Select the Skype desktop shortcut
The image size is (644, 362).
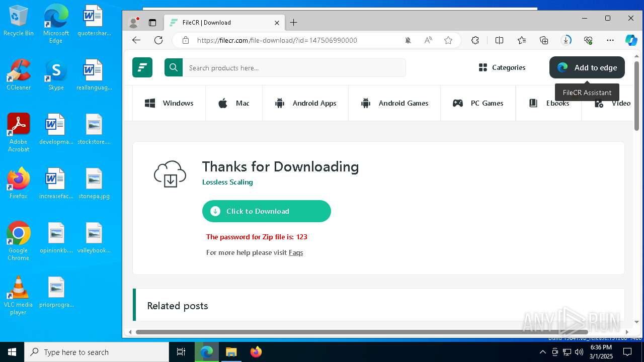pyautogui.click(x=56, y=75)
